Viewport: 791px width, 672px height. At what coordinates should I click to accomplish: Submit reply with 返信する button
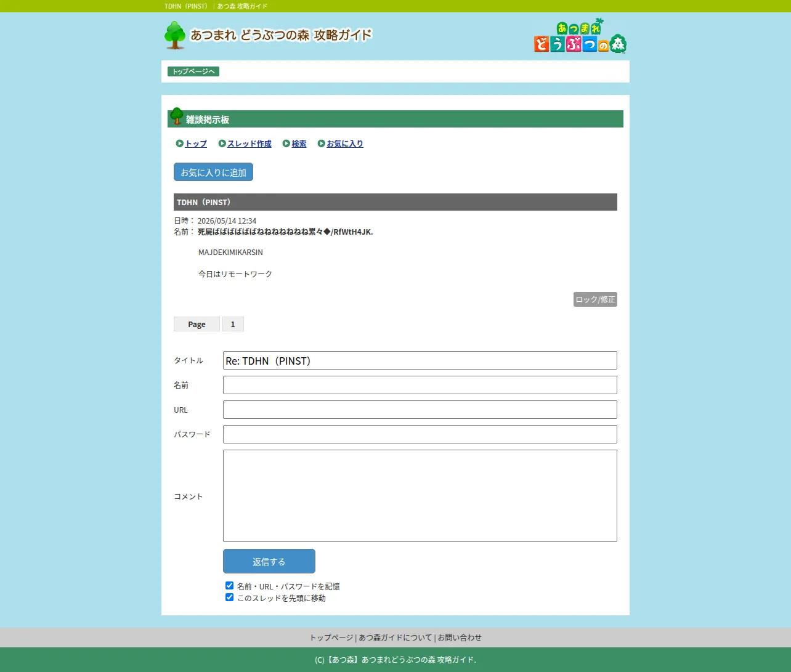(269, 561)
